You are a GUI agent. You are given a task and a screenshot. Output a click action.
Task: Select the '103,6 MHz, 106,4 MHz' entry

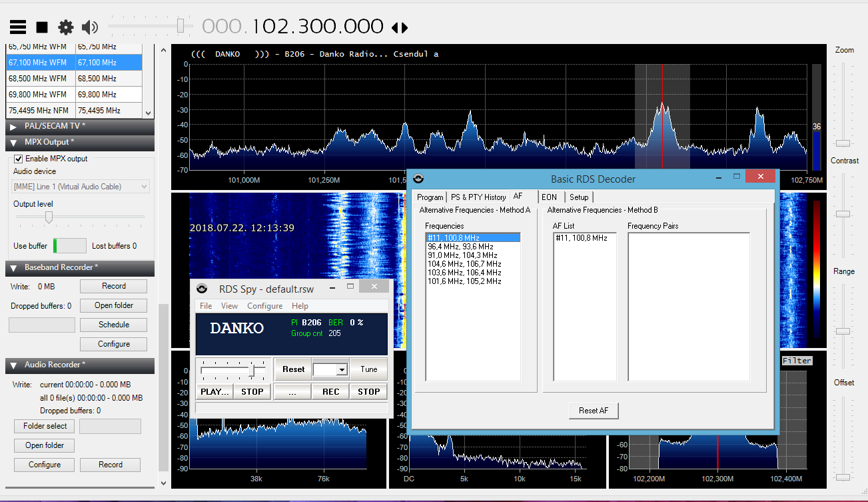(473, 273)
